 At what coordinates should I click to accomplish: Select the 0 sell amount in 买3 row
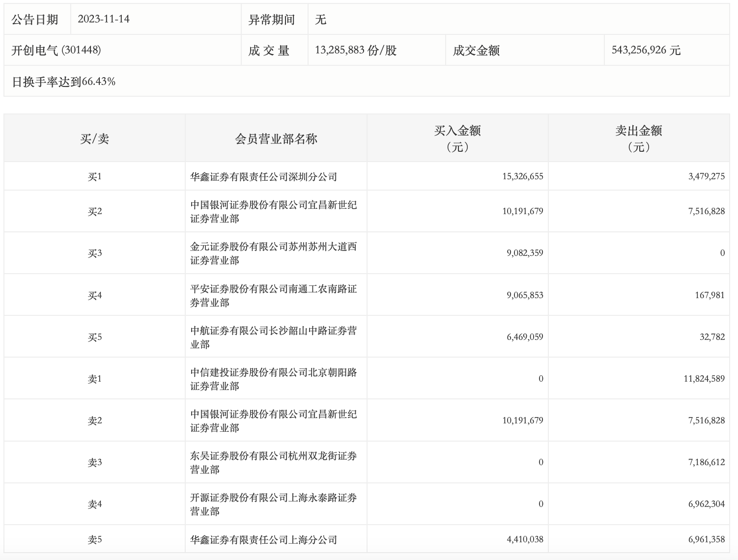click(722, 253)
